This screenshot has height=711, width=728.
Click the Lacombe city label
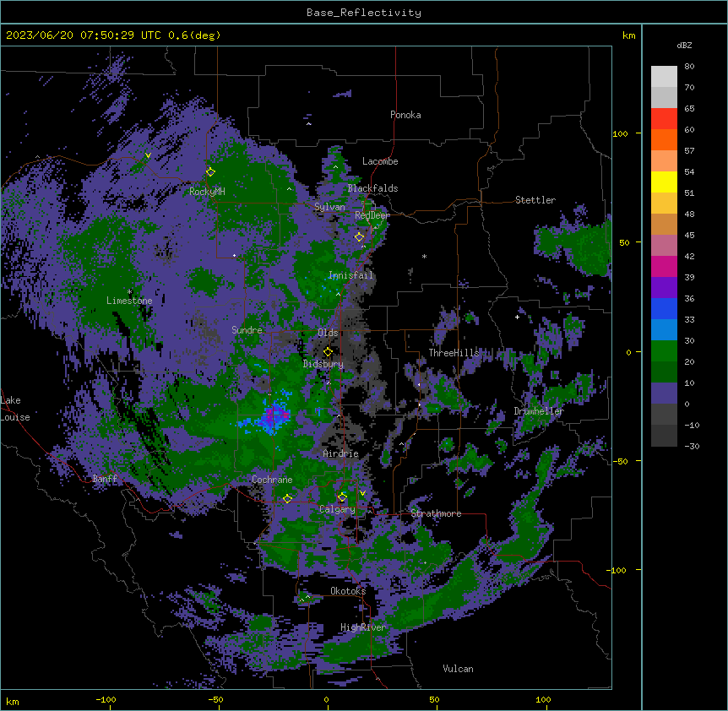(x=380, y=161)
